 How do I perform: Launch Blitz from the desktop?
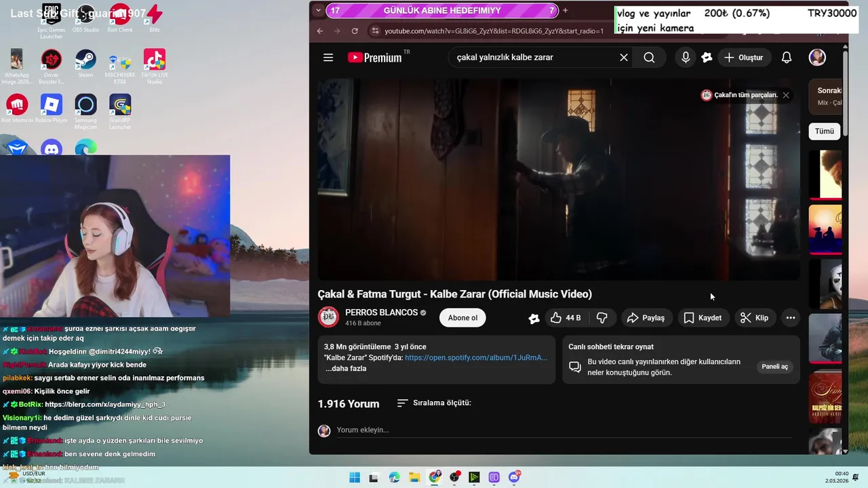155,18
